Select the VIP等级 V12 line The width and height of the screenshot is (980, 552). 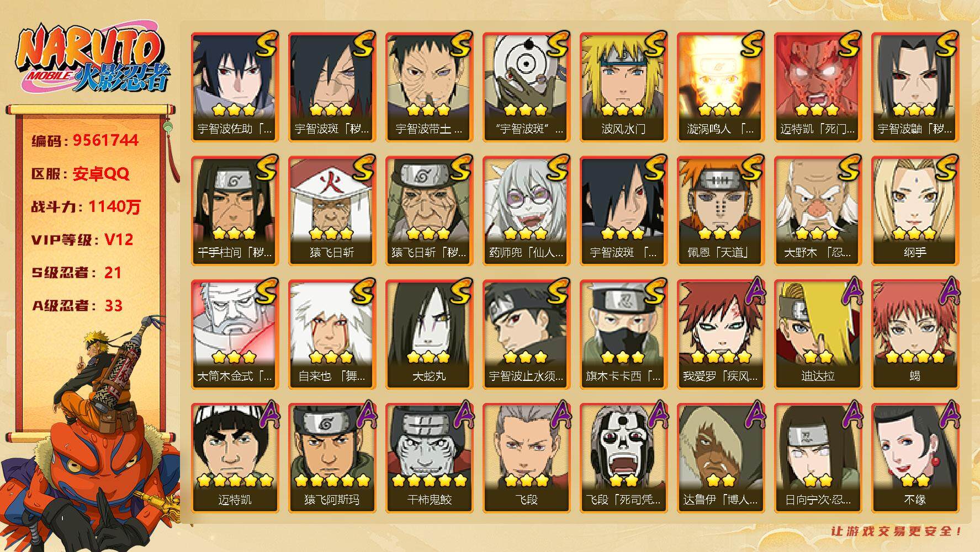(82, 240)
